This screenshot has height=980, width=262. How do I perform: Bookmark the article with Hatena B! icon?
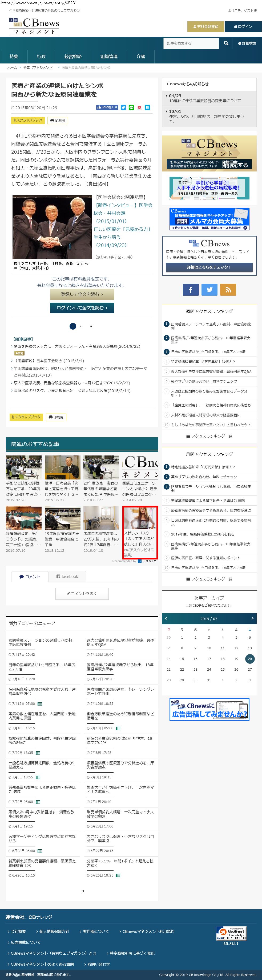pos(147,108)
